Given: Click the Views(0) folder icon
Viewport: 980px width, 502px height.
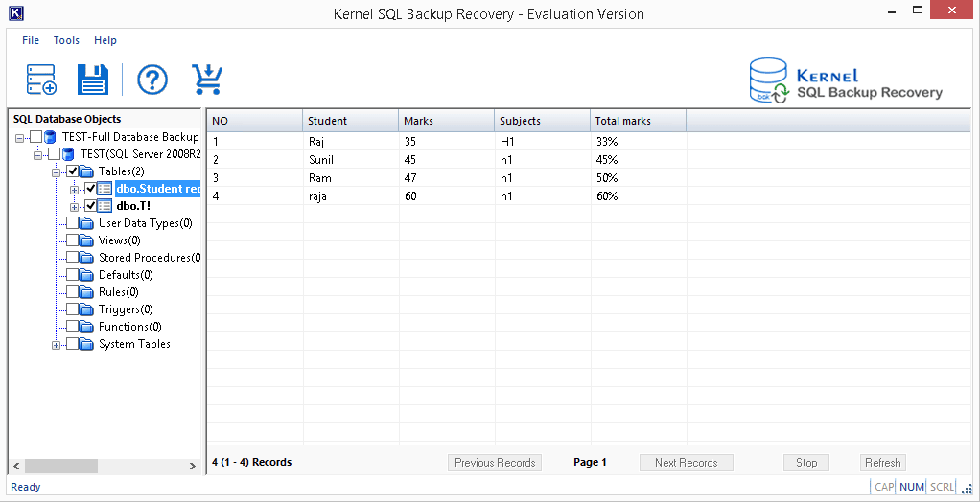Looking at the screenshot, I should pyautogui.click(x=86, y=240).
